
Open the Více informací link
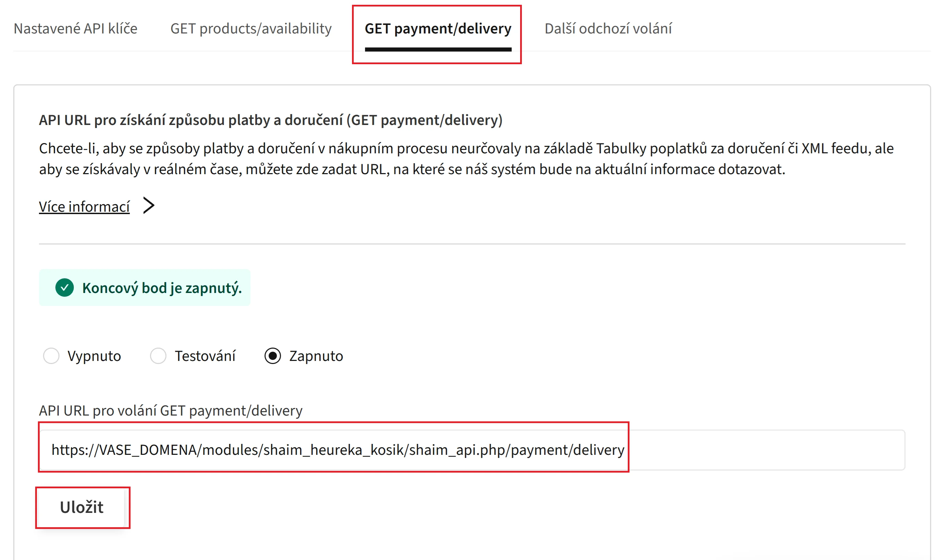tap(84, 207)
